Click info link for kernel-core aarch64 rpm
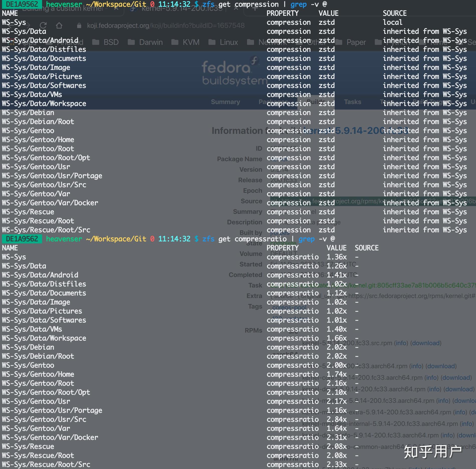 431,378
